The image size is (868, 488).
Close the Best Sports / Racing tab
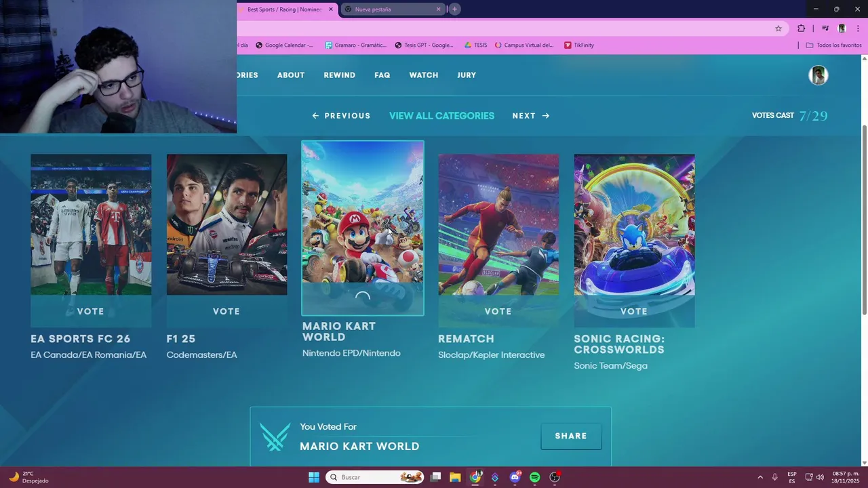tap(331, 9)
